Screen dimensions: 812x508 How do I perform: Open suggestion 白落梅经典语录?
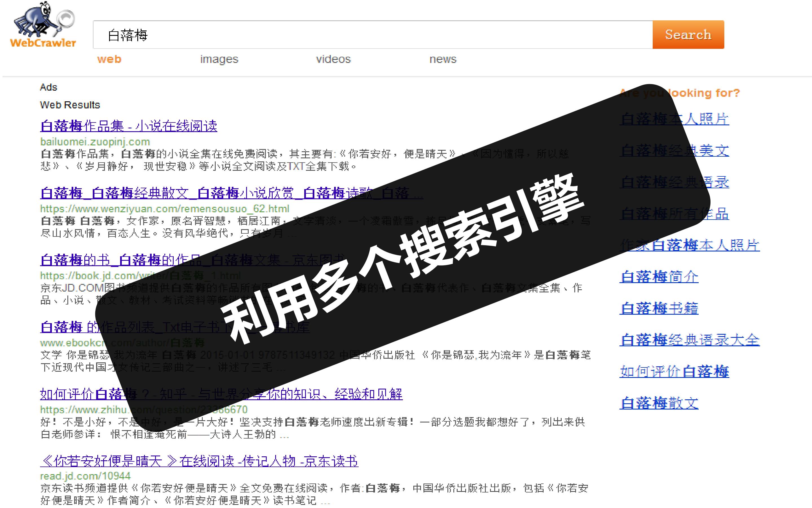coord(674,182)
